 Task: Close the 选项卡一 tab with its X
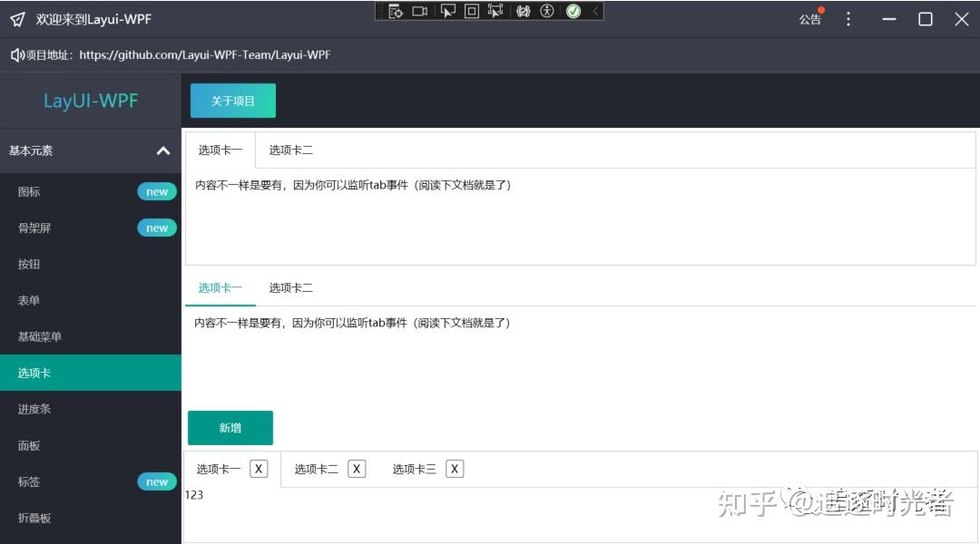(258, 469)
